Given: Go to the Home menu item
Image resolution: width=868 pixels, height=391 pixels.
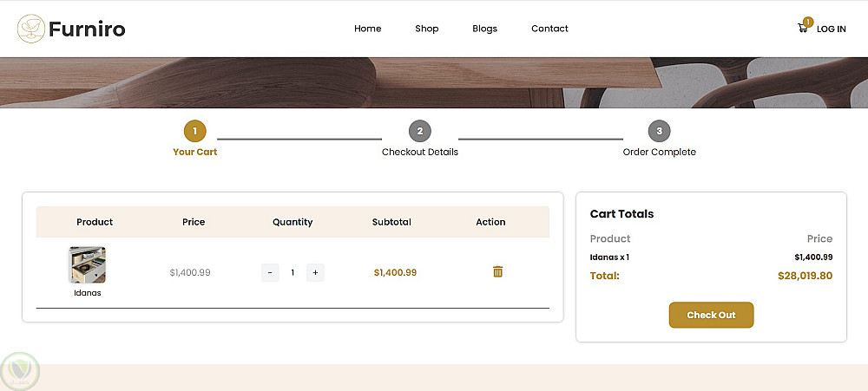Looking at the screenshot, I should coord(367,29).
